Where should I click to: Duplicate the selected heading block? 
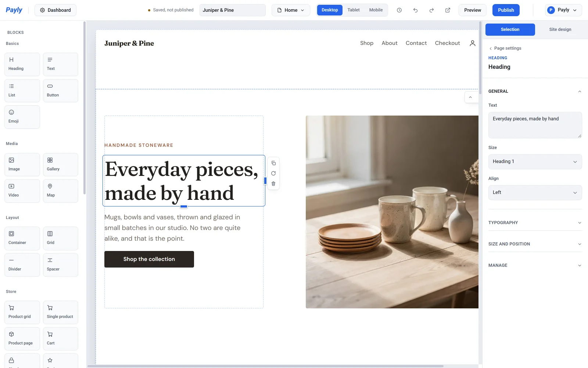273,163
